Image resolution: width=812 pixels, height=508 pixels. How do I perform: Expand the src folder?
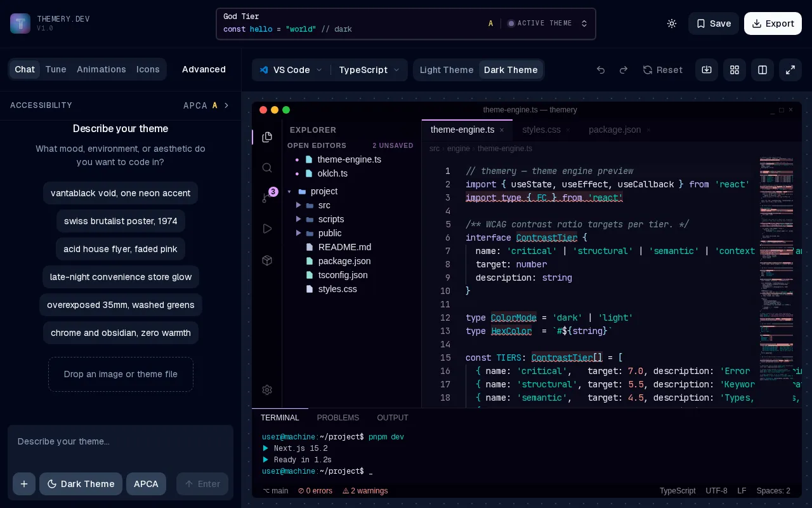click(298, 206)
